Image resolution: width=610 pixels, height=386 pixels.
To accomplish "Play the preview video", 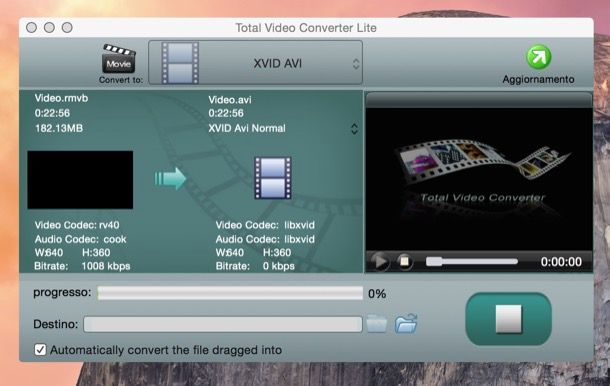I will click(380, 261).
